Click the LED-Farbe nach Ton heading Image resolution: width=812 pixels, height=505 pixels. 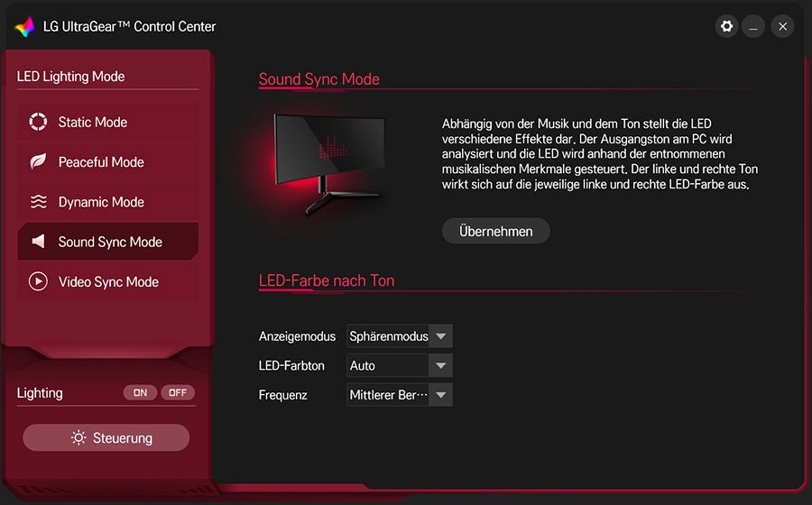(x=327, y=280)
